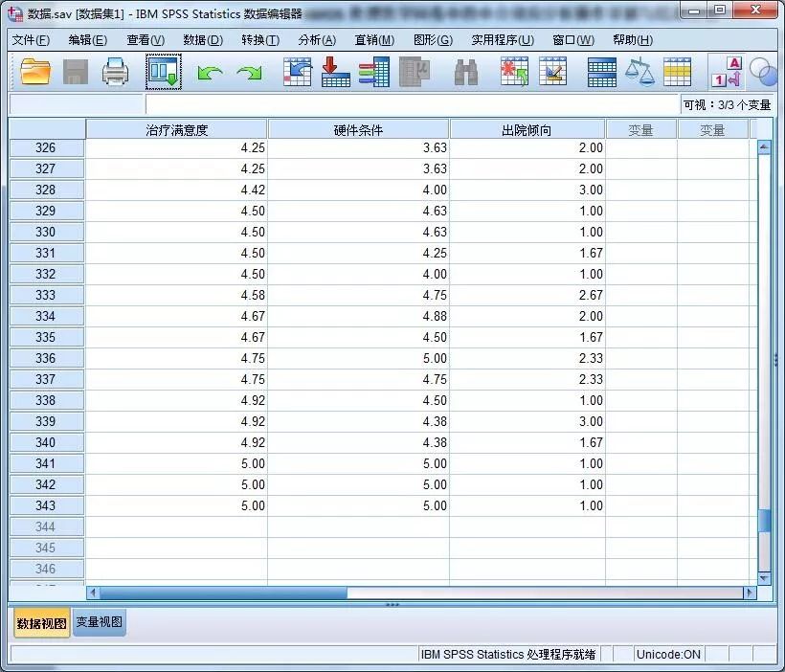Open the 转换(T) menu

[260, 40]
